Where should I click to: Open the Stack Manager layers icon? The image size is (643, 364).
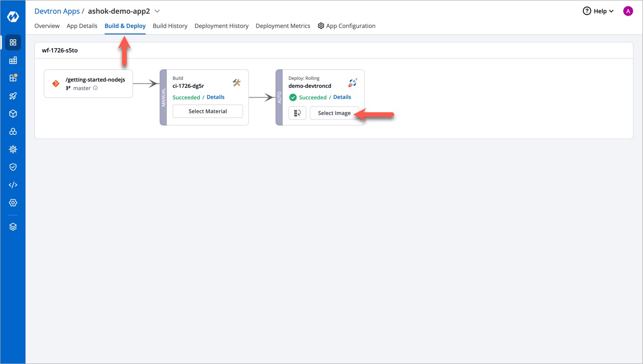coord(12,226)
